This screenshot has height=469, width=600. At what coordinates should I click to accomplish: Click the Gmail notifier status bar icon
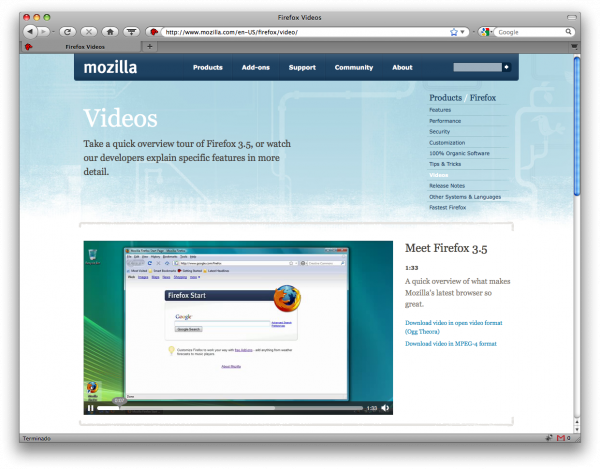tap(561, 438)
